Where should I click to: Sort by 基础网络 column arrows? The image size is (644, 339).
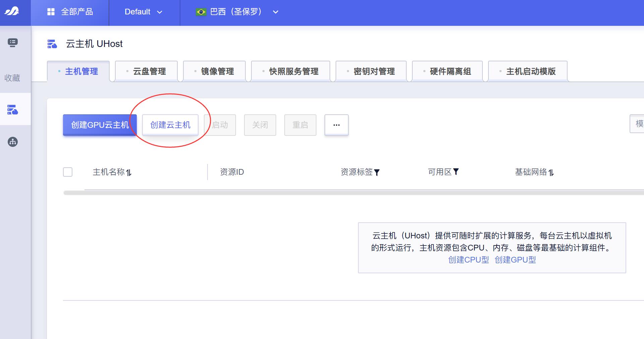(x=551, y=173)
